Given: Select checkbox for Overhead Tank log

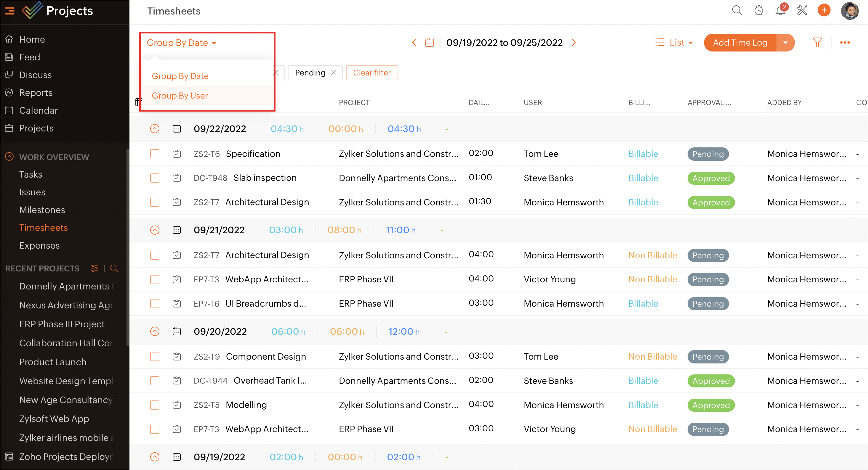Looking at the screenshot, I should point(155,381).
